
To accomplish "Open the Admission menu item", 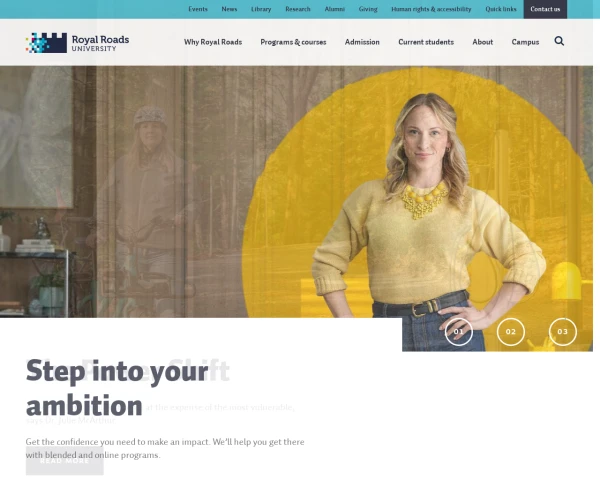I will 362,42.
